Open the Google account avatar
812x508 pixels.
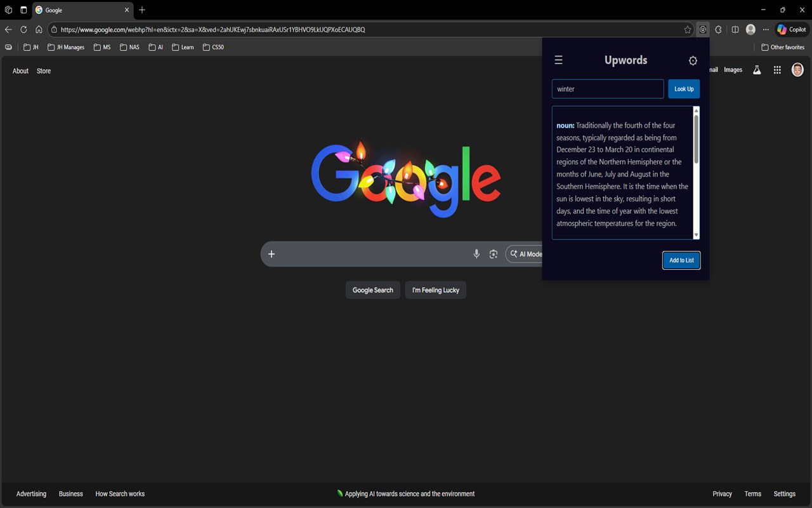coord(797,70)
